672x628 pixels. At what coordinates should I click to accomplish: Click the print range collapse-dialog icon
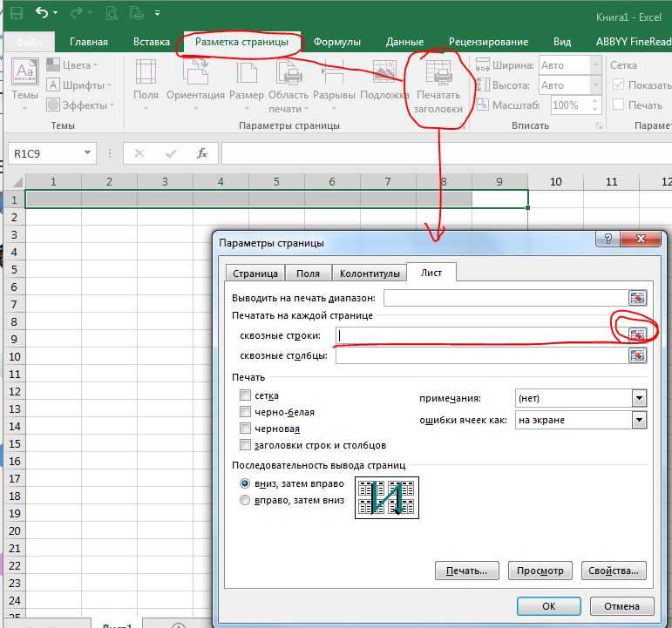click(637, 298)
